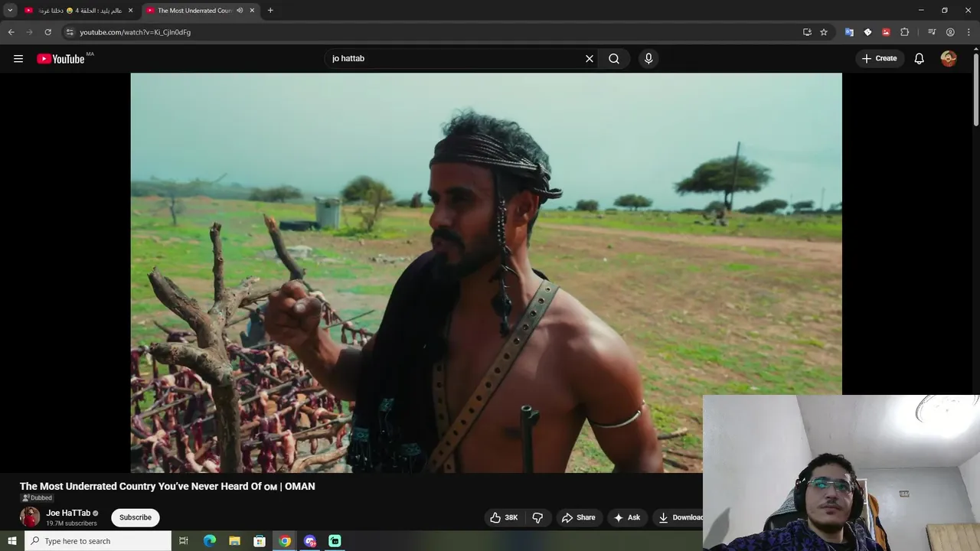
Task: Open the Chrome profile icon
Action: click(950, 32)
